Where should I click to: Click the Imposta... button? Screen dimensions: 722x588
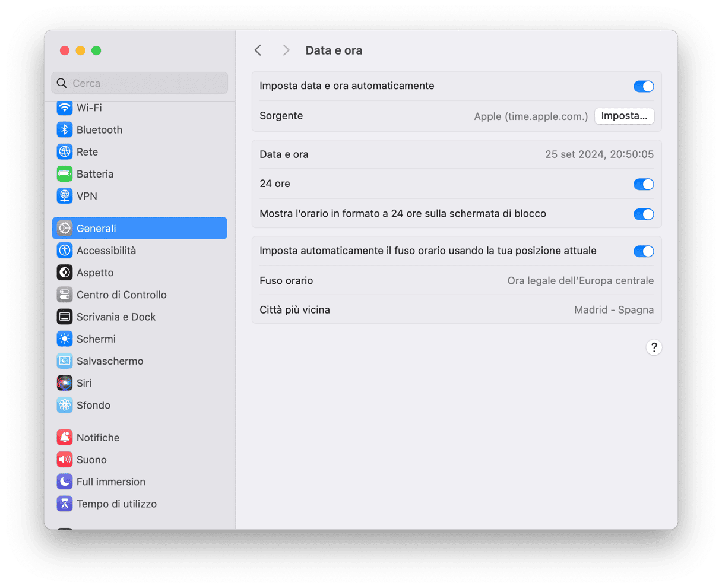pos(625,116)
